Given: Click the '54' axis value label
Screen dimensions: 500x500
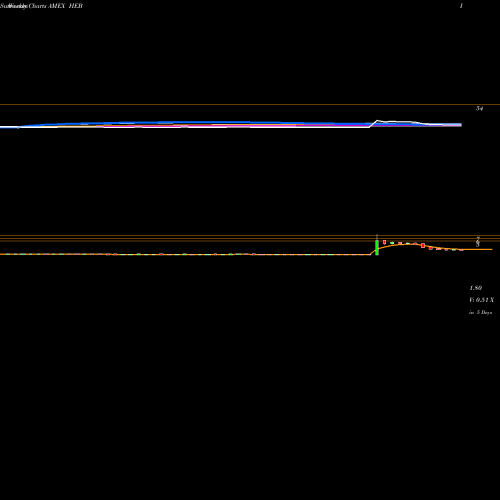Looking at the screenshot, I should point(479,108).
